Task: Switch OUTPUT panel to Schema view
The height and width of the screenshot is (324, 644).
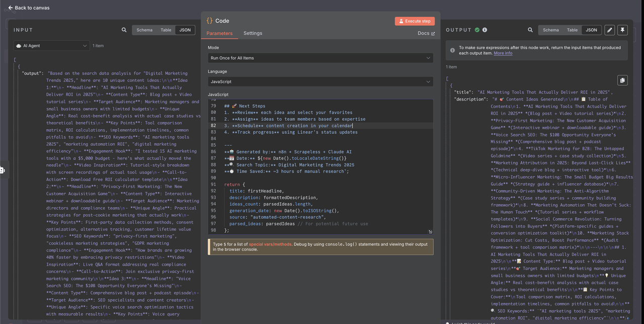Action: [550, 30]
